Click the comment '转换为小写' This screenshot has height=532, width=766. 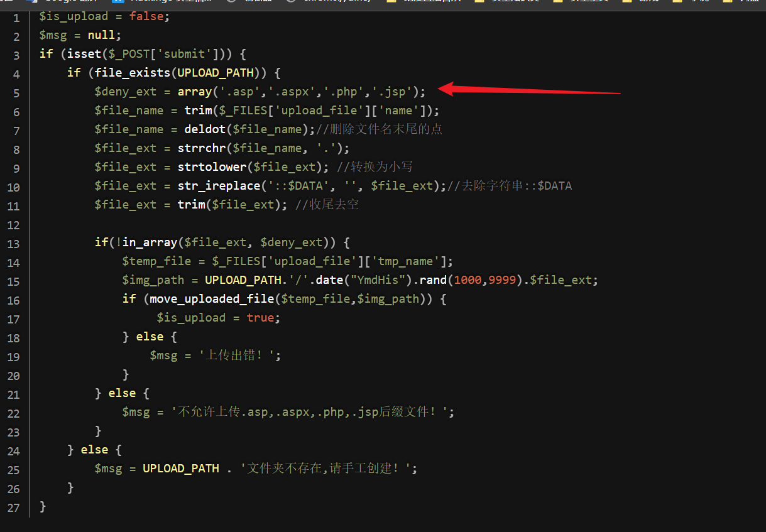381,167
